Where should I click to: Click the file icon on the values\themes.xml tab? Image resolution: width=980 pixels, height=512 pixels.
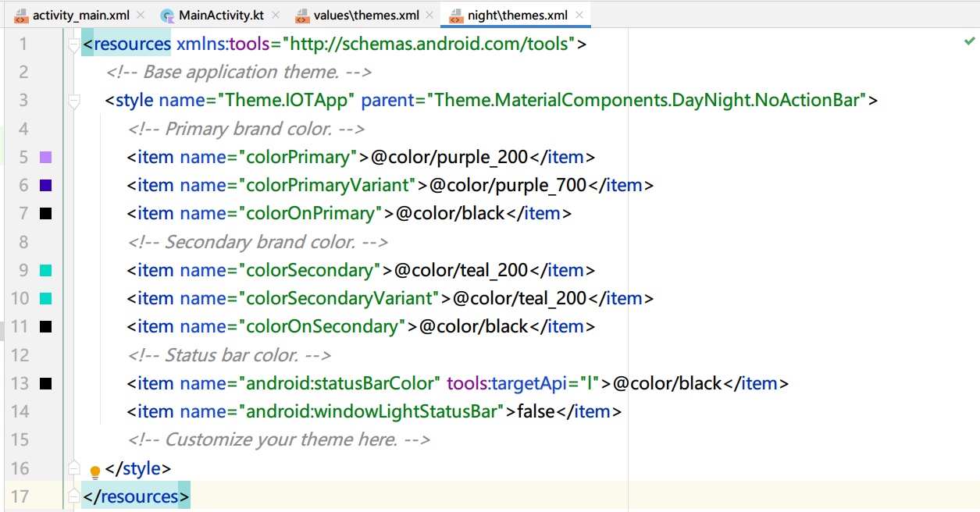(302, 14)
